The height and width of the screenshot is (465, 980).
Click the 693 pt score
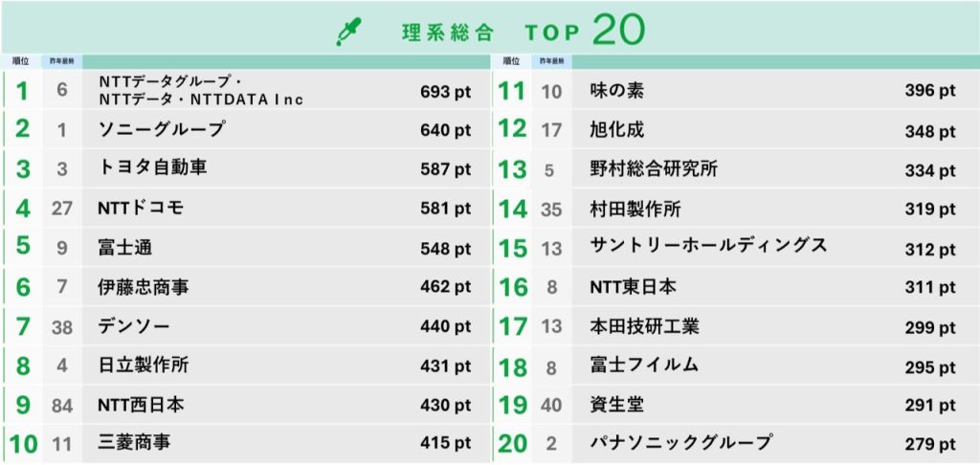click(x=445, y=92)
